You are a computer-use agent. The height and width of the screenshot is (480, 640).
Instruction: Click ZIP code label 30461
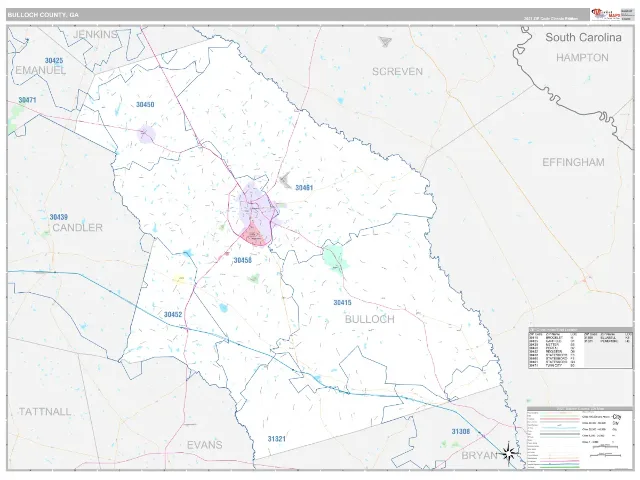[304, 188]
